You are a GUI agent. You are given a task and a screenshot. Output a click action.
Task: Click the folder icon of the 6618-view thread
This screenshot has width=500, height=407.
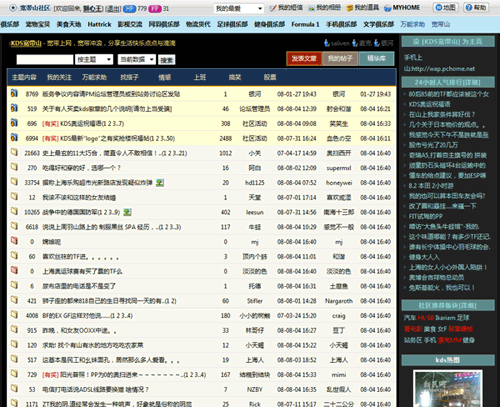(x=14, y=226)
